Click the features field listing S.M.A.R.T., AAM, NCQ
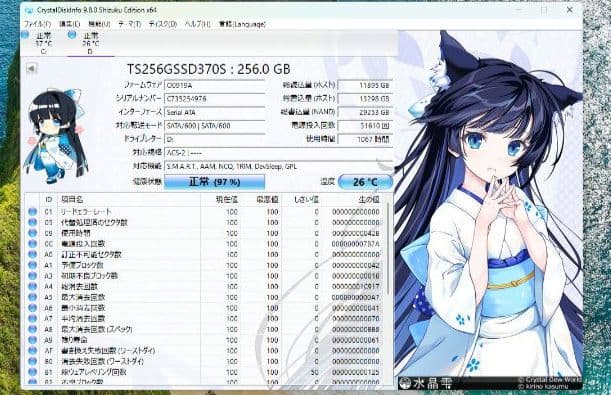The image size is (611, 395). click(x=278, y=166)
